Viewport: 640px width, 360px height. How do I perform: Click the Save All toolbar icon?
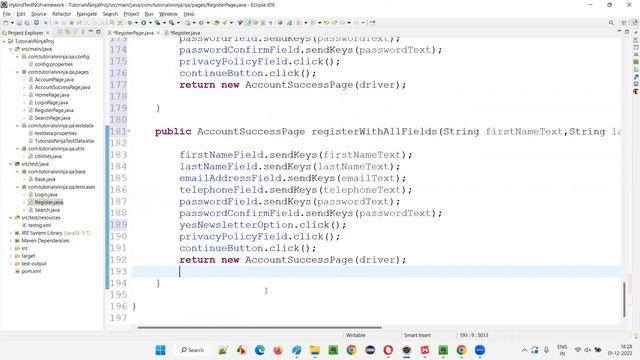point(27,23)
